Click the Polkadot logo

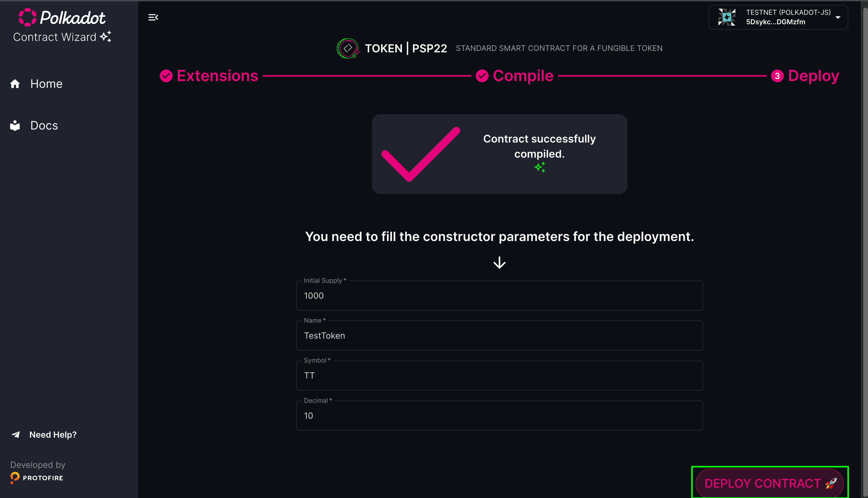pyautogui.click(x=62, y=17)
